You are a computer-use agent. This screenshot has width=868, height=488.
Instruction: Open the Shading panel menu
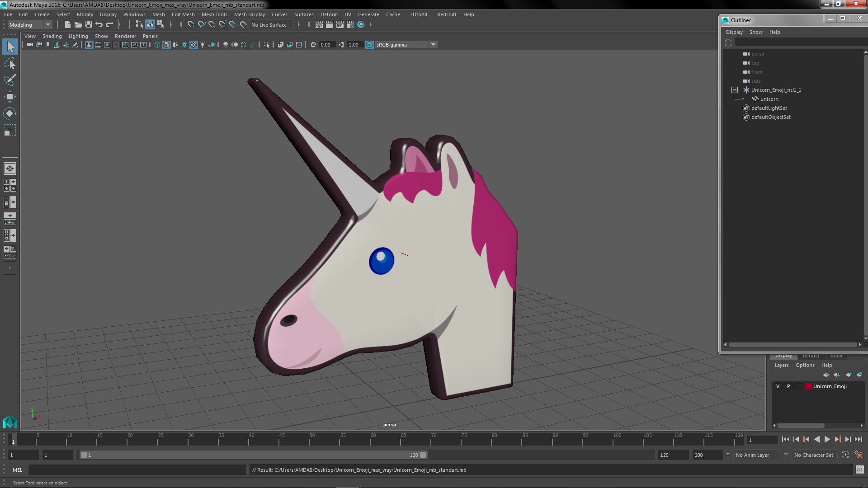click(52, 36)
